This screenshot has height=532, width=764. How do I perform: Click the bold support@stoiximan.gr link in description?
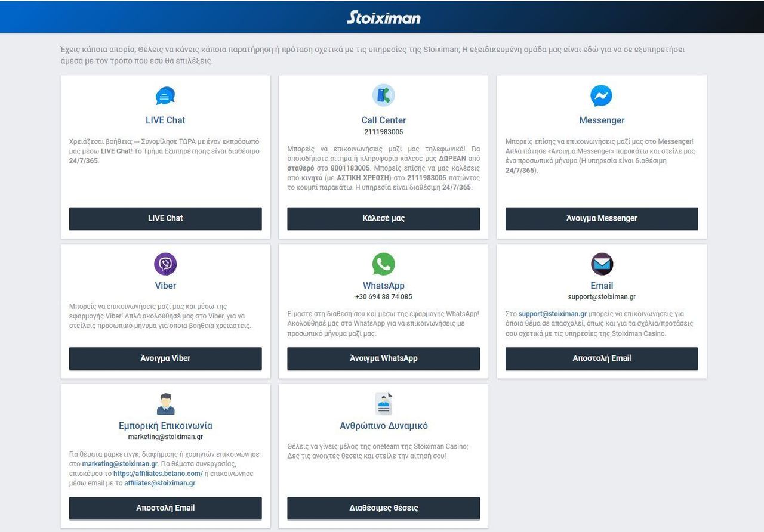coord(552,314)
